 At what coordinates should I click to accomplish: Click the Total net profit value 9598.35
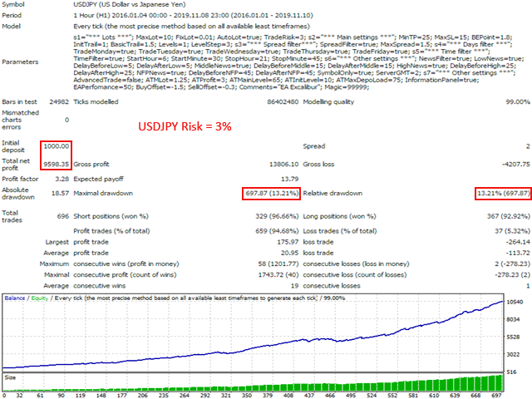coord(57,165)
